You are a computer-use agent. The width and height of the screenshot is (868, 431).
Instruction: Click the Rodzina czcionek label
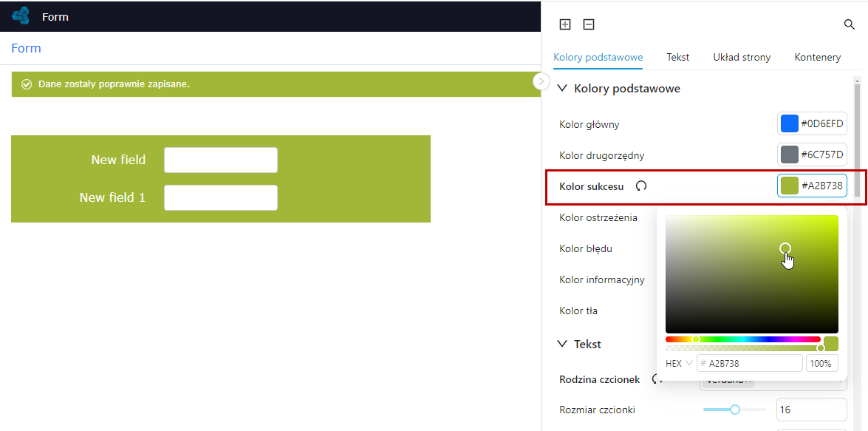pyautogui.click(x=600, y=379)
